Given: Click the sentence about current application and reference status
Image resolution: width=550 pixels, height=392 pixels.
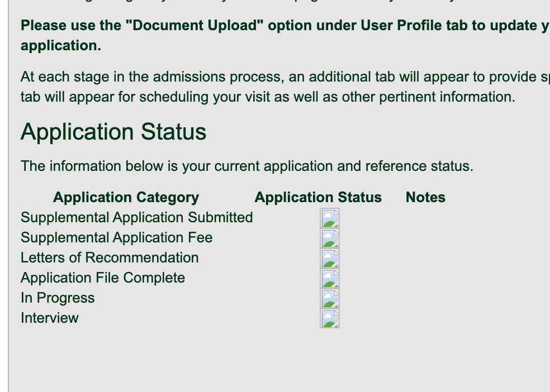Looking at the screenshot, I should pos(247,166).
